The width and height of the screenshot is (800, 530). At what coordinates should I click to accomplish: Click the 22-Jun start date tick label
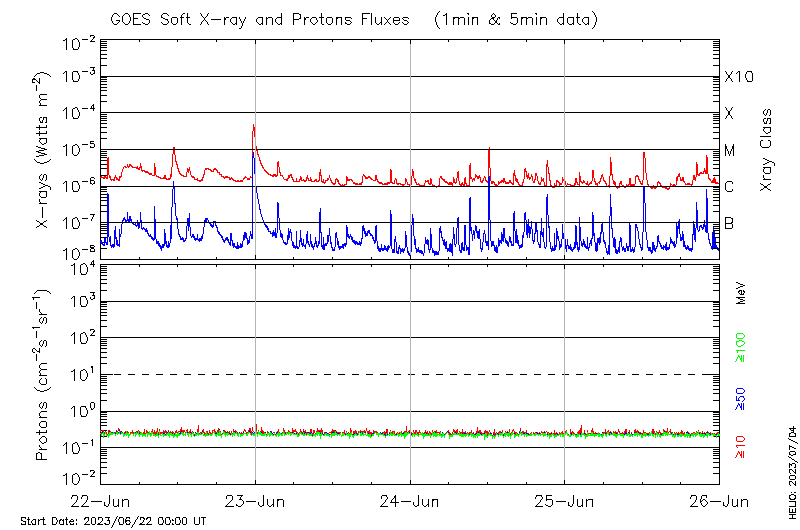tap(100, 500)
